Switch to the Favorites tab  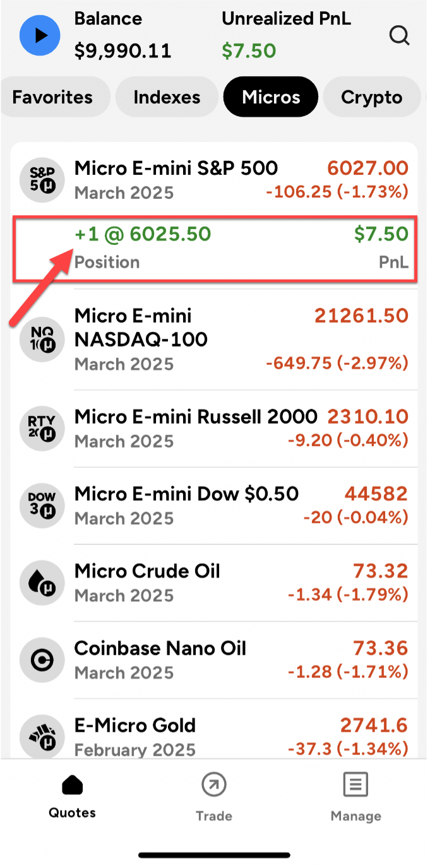[x=52, y=97]
